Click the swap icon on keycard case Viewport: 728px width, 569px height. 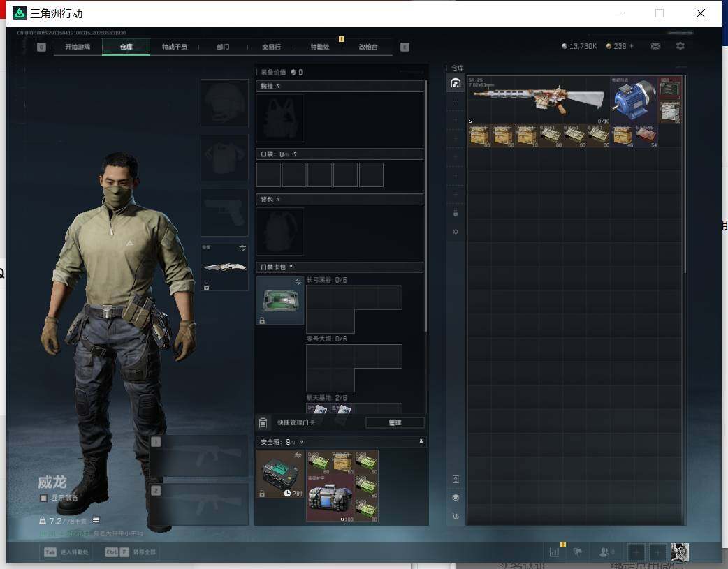tap(298, 282)
